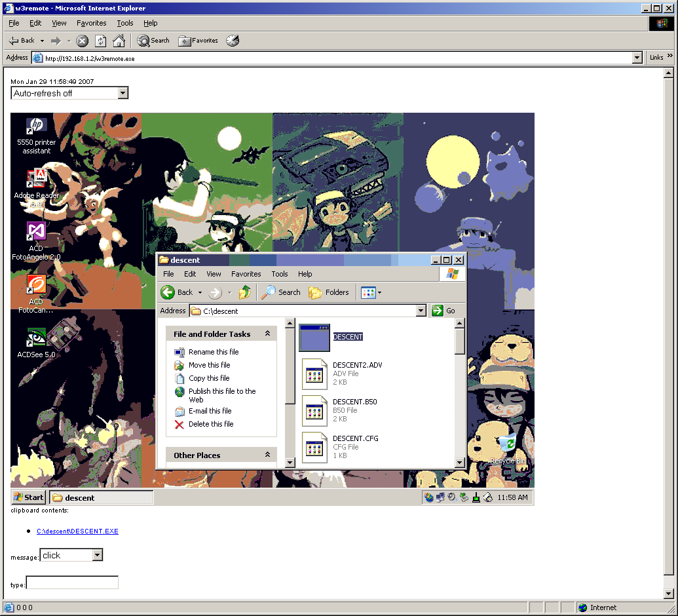Open the explorer Back history dropdown arrow

[200, 293]
